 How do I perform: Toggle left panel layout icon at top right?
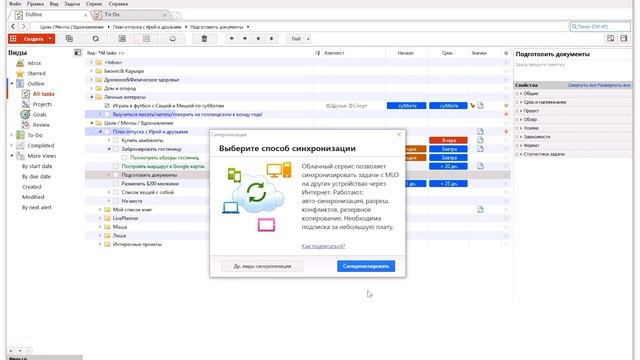tap(611, 38)
